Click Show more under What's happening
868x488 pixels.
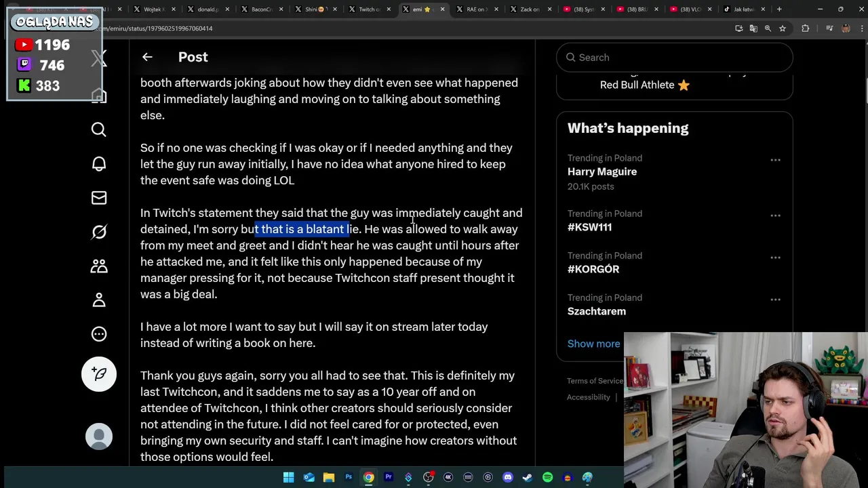(x=593, y=344)
